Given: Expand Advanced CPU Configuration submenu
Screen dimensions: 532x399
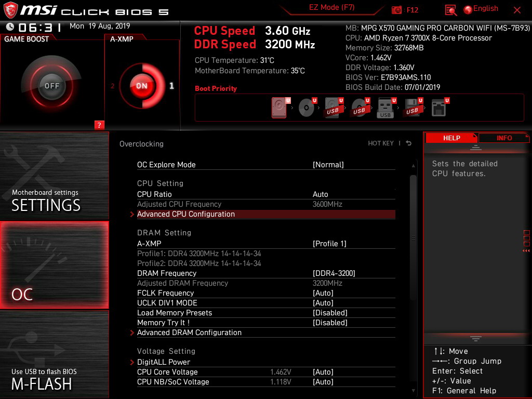Looking at the screenshot, I should coord(266,214).
